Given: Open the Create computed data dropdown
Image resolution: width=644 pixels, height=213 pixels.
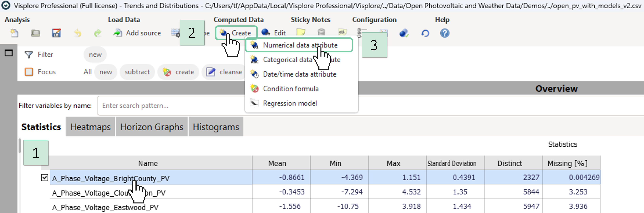Looking at the screenshot, I should click(x=236, y=33).
